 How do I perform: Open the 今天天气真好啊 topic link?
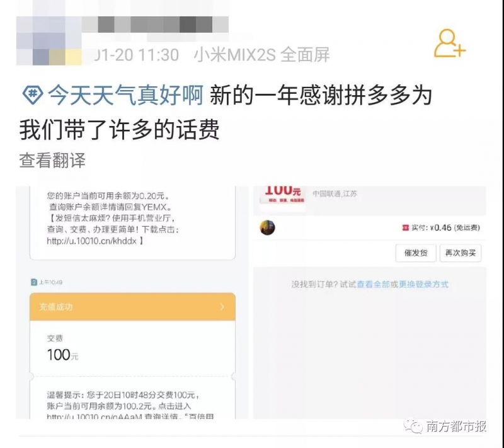[x=125, y=95]
